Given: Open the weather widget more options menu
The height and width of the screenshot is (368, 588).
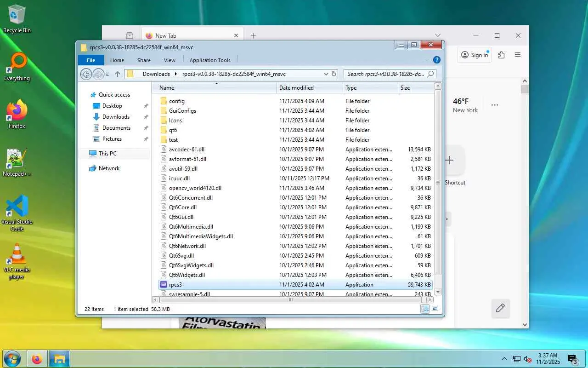Looking at the screenshot, I should click(495, 105).
